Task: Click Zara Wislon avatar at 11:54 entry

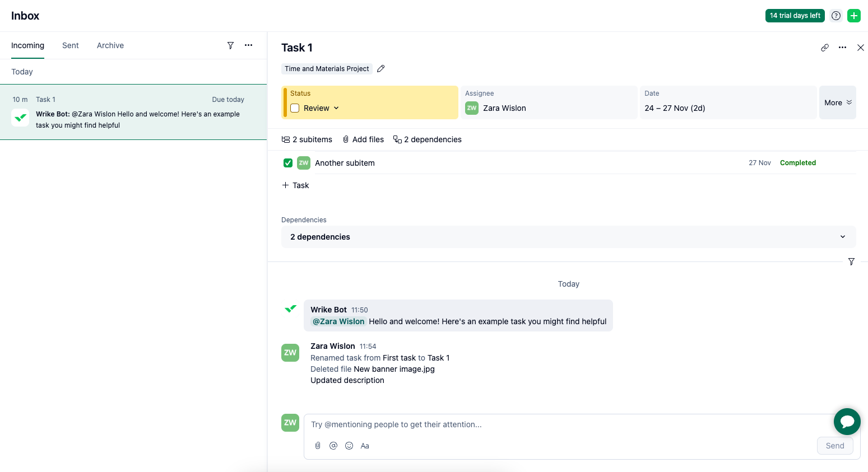Action: (290, 353)
